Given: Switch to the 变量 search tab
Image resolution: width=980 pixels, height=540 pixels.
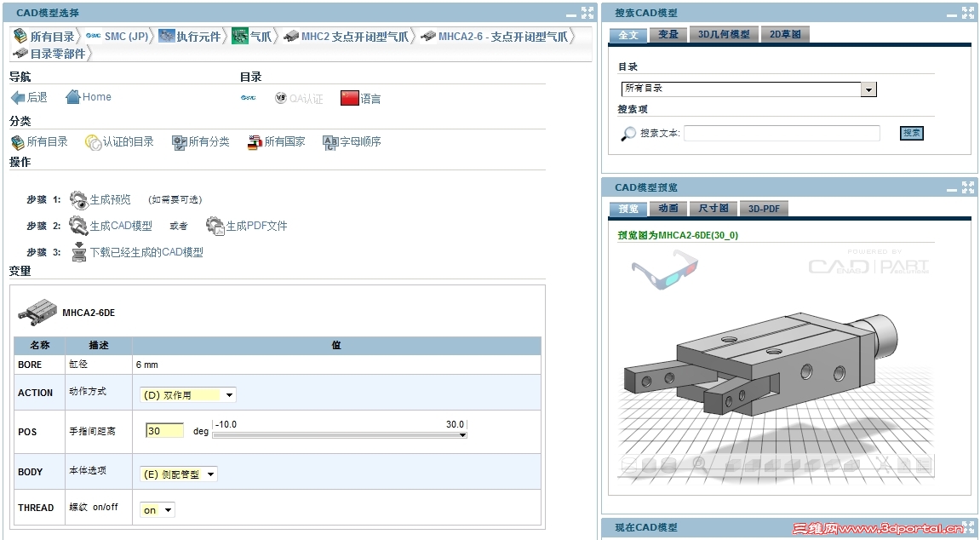Looking at the screenshot, I should [668, 35].
